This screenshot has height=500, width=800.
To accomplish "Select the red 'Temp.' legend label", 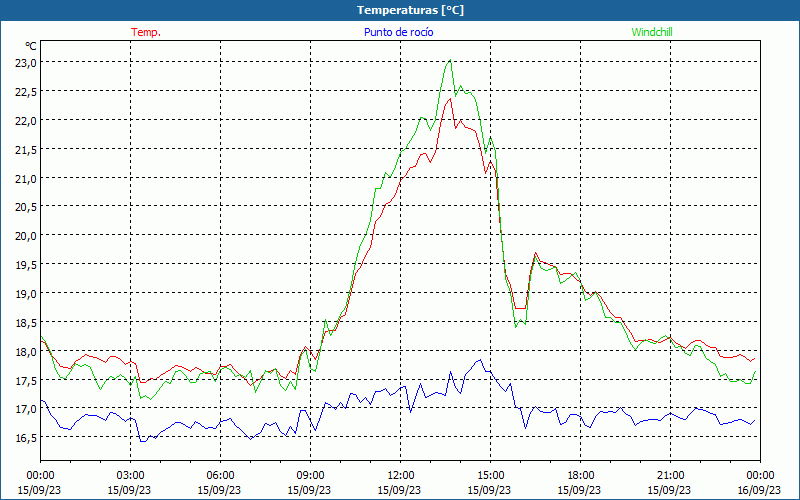I will click(x=146, y=32).
